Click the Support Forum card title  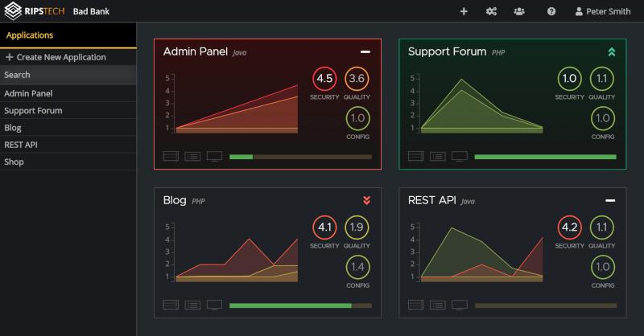coord(447,51)
